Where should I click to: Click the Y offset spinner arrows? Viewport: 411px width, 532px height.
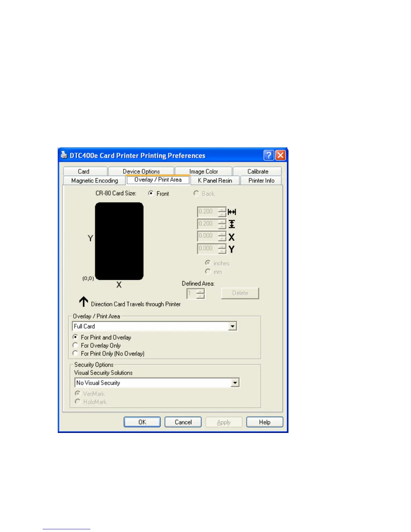[x=222, y=249]
